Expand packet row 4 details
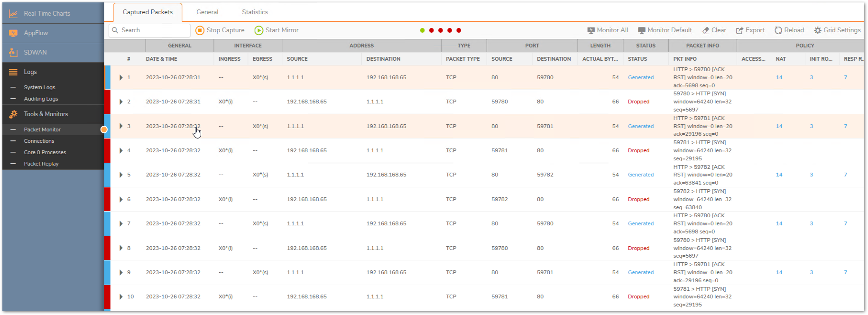Screen dimensions: 868x315 [x=121, y=150]
